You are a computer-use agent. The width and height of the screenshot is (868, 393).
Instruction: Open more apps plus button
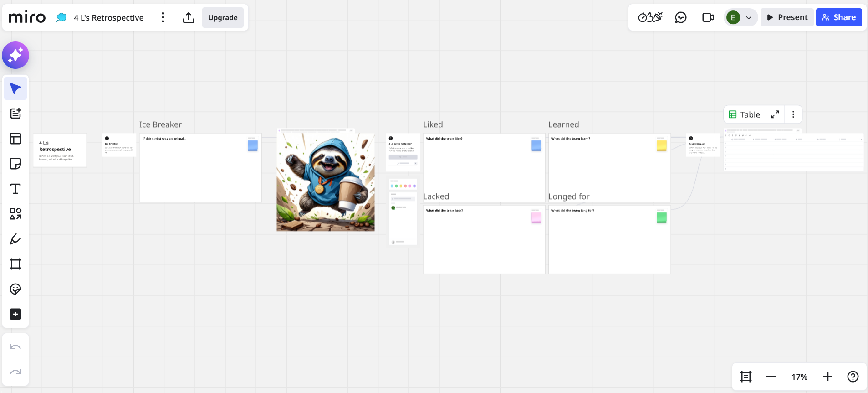point(15,314)
